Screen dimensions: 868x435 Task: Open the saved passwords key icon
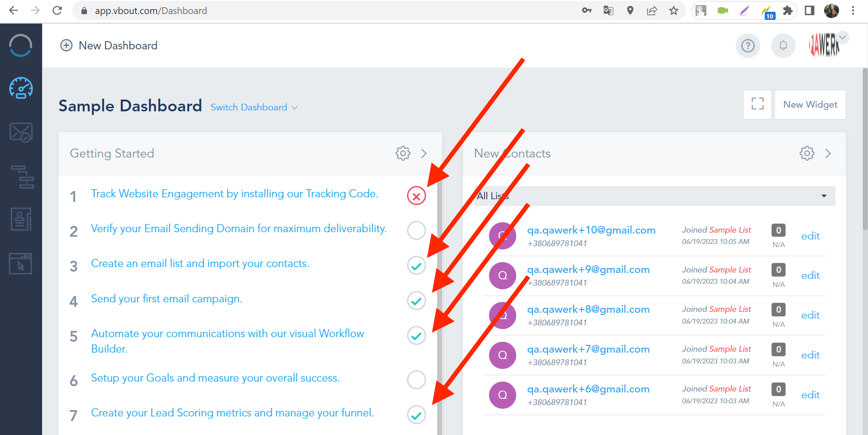click(x=587, y=10)
